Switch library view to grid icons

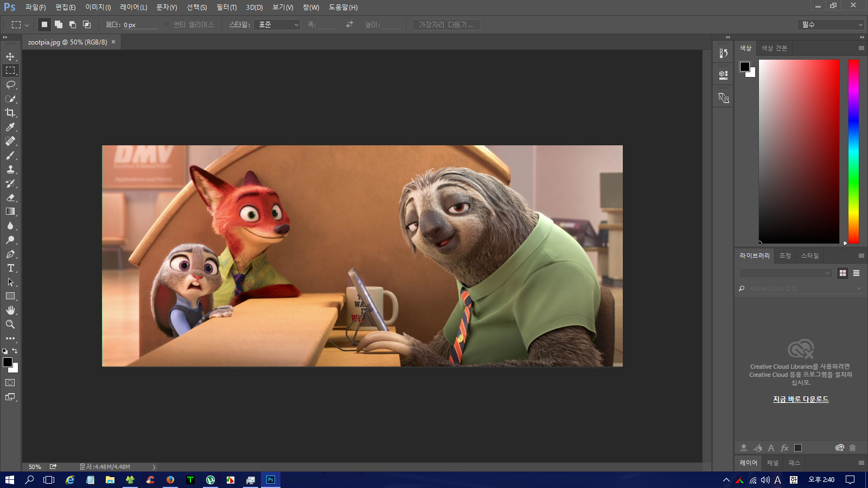843,273
